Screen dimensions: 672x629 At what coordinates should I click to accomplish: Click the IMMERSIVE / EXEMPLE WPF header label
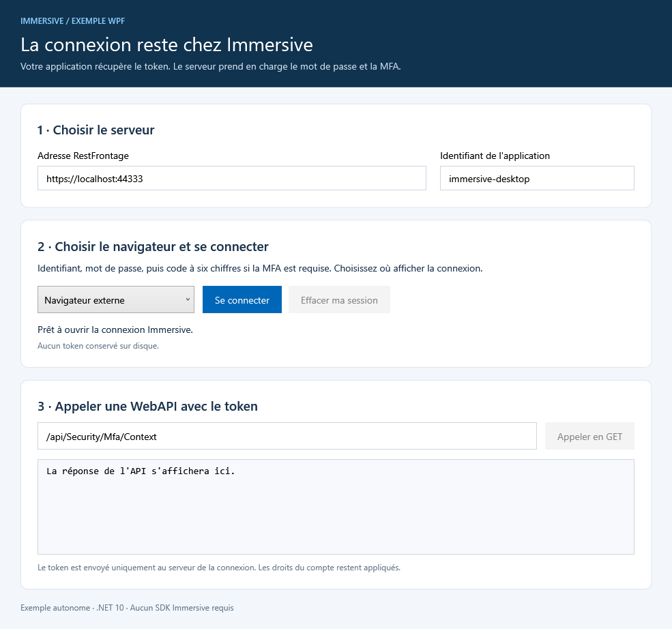[x=73, y=21]
